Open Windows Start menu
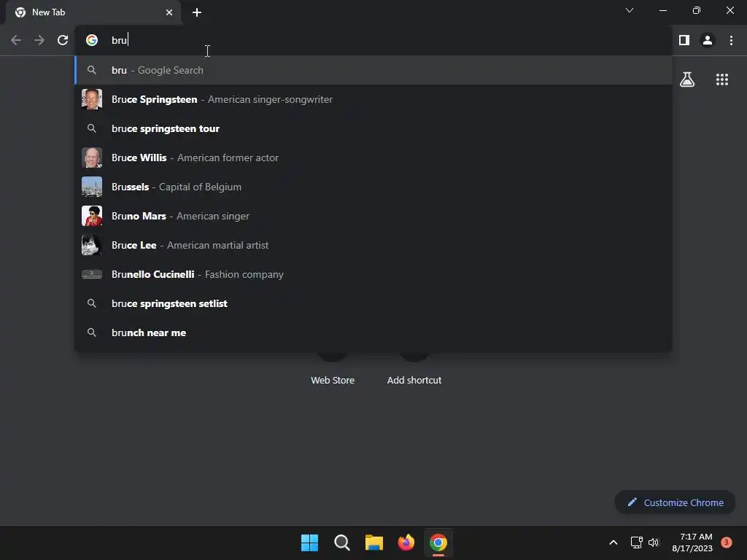Image resolution: width=747 pixels, height=560 pixels. pos(309,542)
